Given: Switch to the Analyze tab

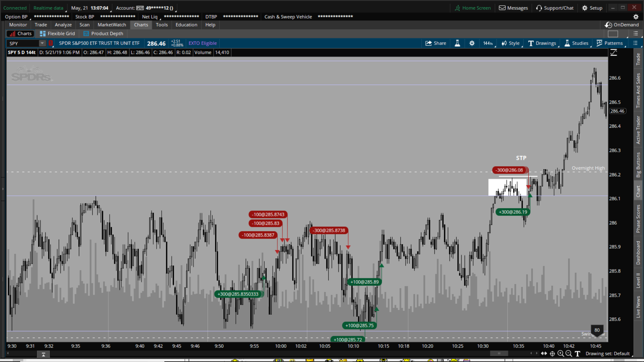Looking at the screenshot, I should click(x=63, y=25).
